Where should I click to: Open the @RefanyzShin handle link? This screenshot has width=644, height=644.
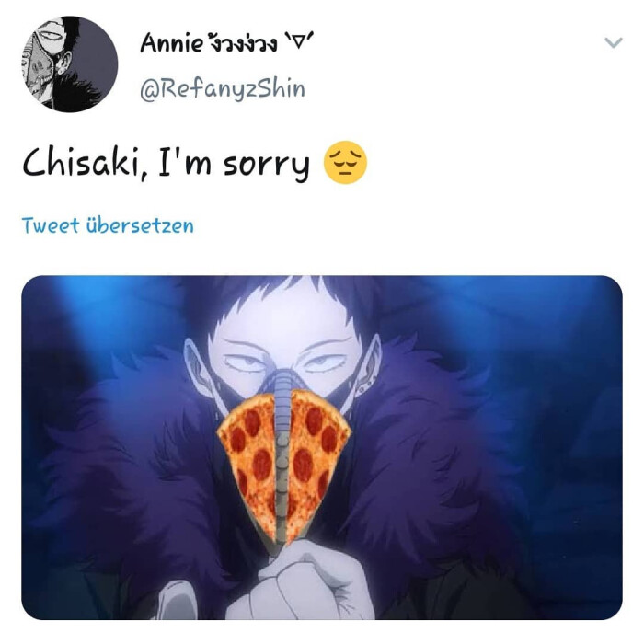click(223, 88)
